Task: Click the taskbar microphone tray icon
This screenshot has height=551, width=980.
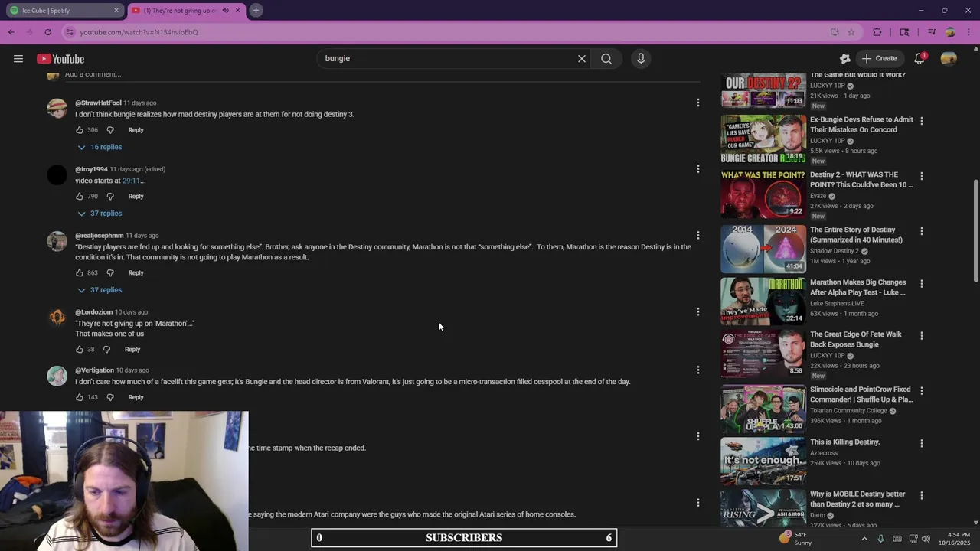Action: pos(880,539)
